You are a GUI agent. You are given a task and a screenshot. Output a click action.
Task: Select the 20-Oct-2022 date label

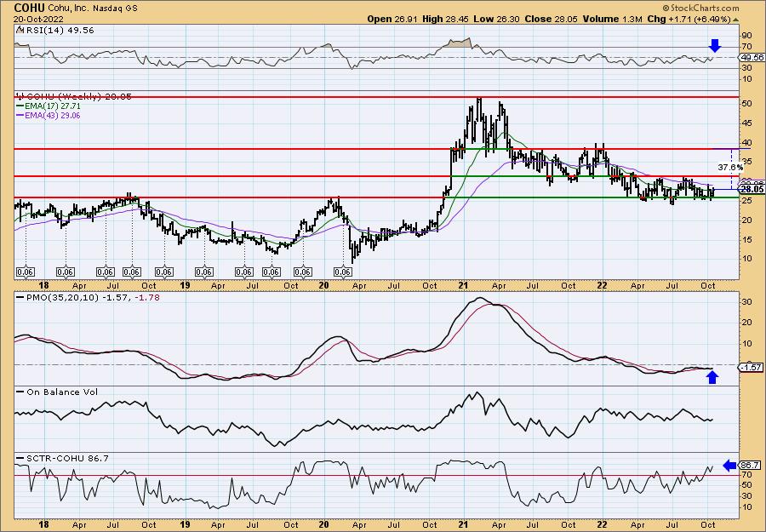pos(37,19)
